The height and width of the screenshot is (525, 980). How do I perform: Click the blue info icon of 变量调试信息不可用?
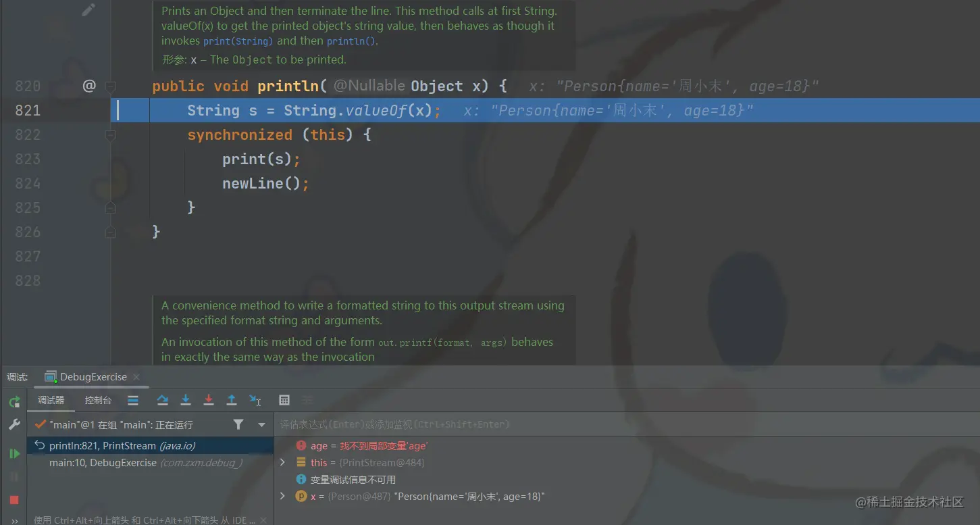301,479
